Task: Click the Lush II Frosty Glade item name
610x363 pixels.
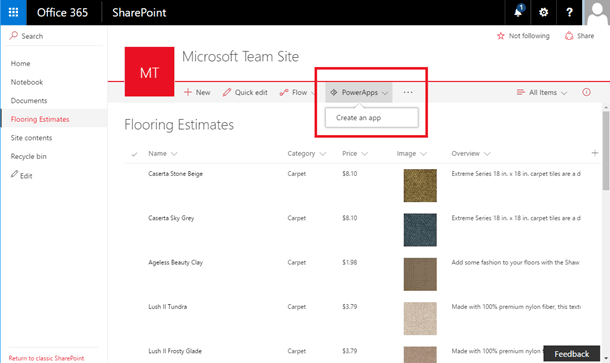Action: coord(175,351)
